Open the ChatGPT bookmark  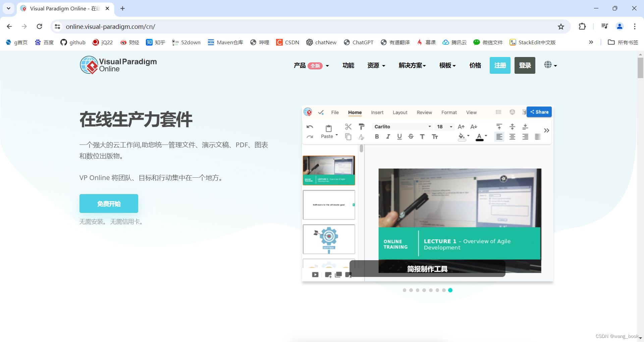click(359, 42)
